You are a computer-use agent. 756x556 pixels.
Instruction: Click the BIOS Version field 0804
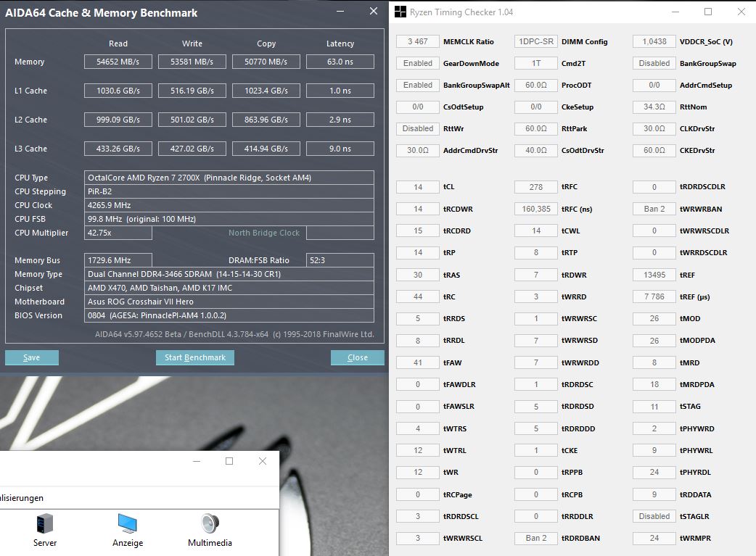[229, 315]
